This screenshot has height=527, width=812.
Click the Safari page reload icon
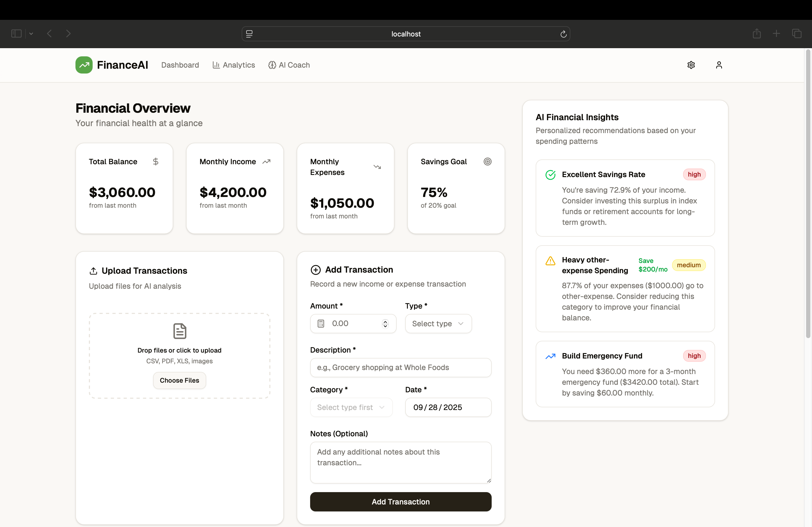pyautogui.click(x=563, y=34)
